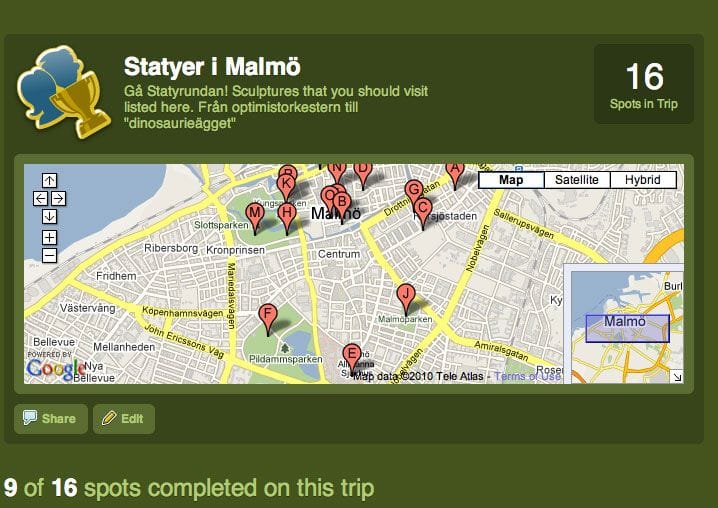Zoom out the map with minus
Screen dimensions: 718x508
point(49,256)
